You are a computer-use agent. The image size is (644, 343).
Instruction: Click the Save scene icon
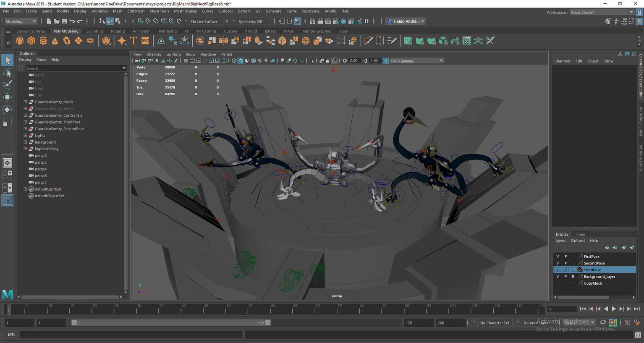(x=64, y=21)
